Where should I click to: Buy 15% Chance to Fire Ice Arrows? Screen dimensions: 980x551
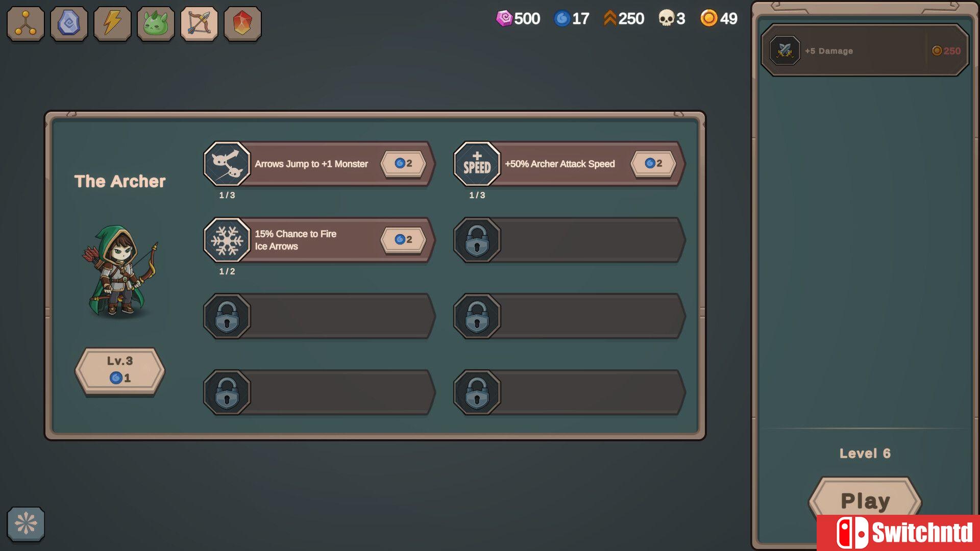[403, 239]
